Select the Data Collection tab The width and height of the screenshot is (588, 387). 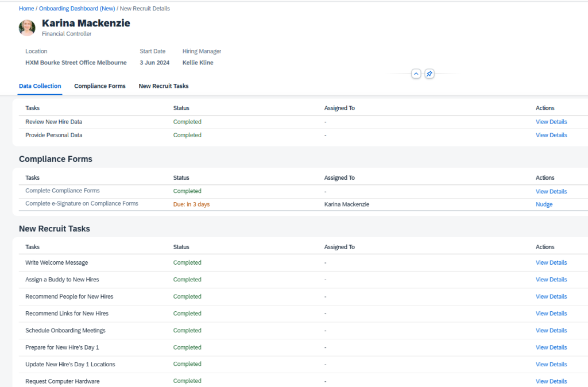(40, 86)
